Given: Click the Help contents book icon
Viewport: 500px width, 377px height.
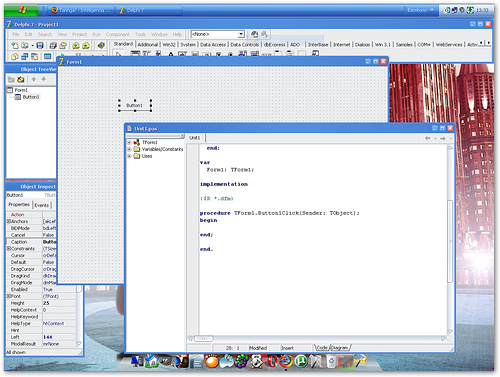Looking at the screenshot, I should [101, 45].
